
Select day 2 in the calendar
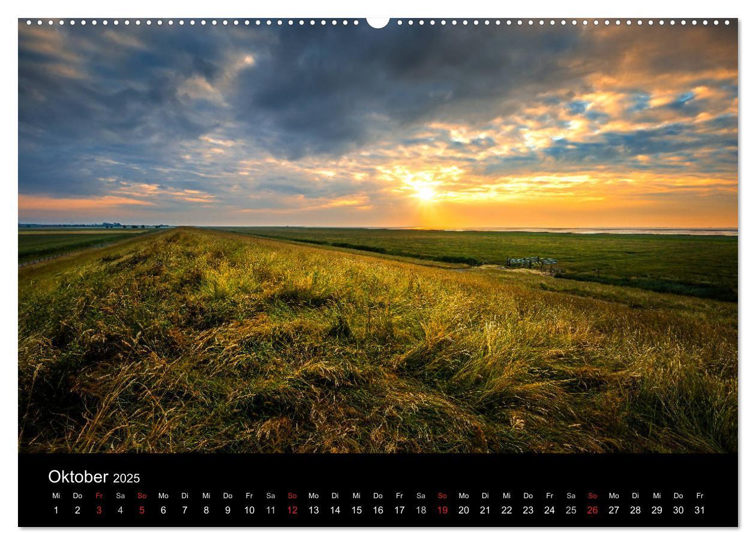tap(77, 510)
